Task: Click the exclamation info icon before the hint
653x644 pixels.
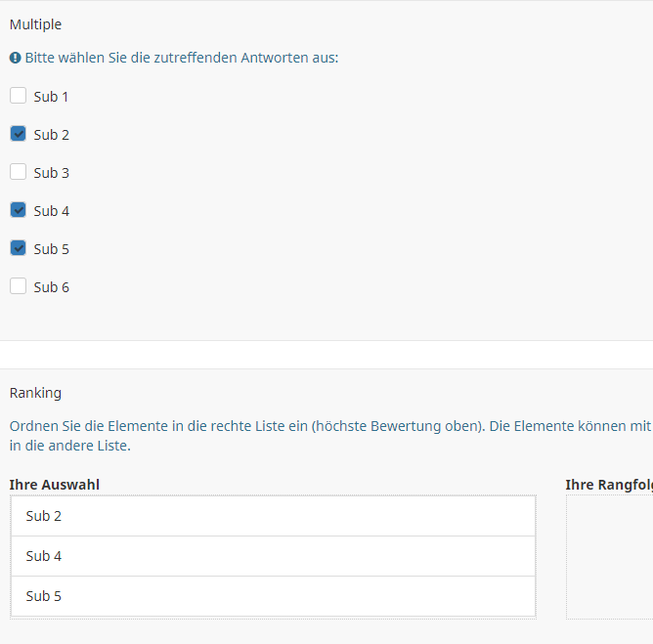Action: tap(15, 59)
